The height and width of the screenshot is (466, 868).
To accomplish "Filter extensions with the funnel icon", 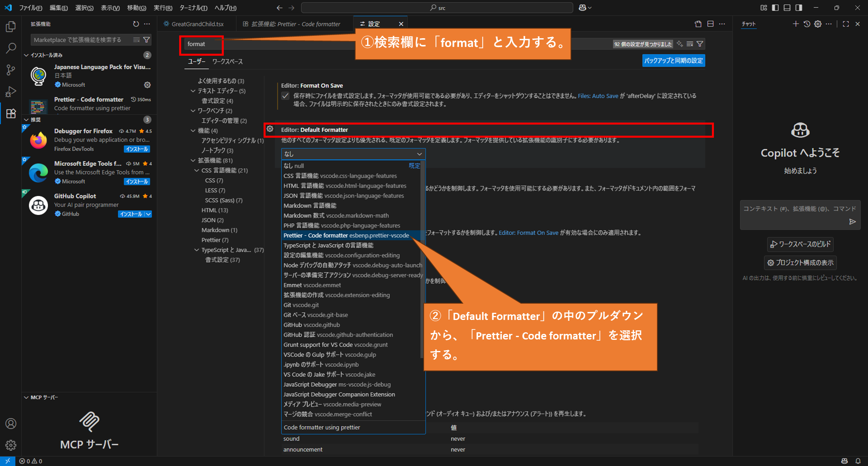I will (x=147, y=40).
